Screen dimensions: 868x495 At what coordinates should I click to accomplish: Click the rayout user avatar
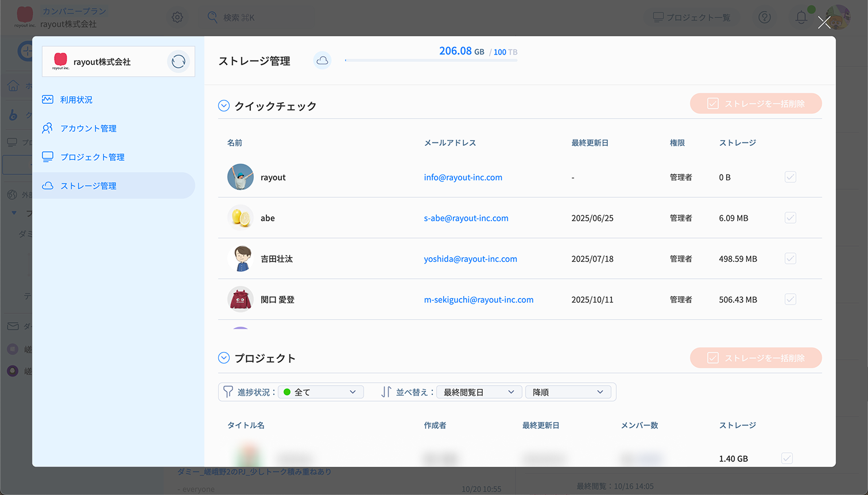click(241, 177)
